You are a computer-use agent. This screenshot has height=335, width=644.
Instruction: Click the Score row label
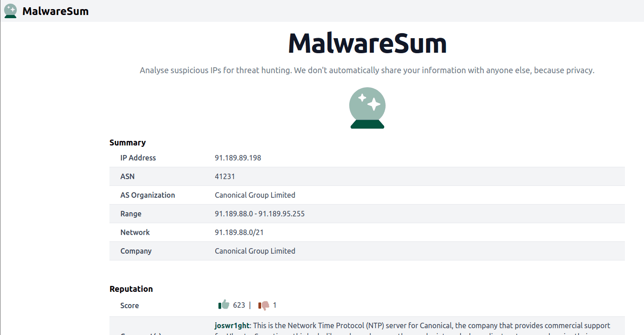129,305
